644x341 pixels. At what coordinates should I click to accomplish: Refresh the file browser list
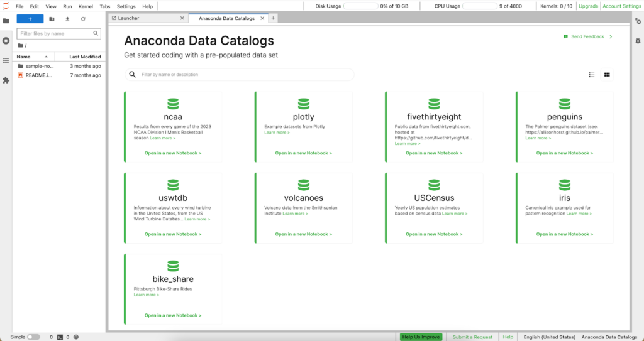[83, 19]
